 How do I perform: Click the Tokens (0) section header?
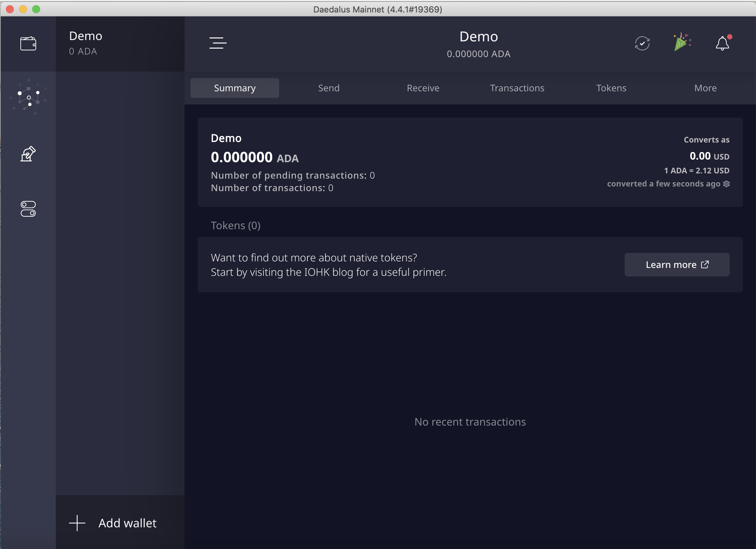[235, 226]
